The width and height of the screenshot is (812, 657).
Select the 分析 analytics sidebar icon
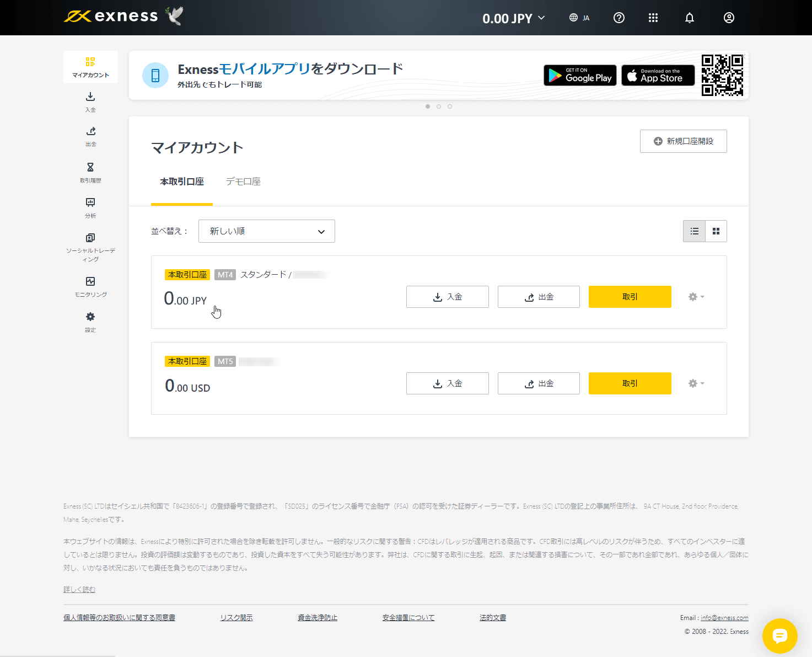point(90,207)
